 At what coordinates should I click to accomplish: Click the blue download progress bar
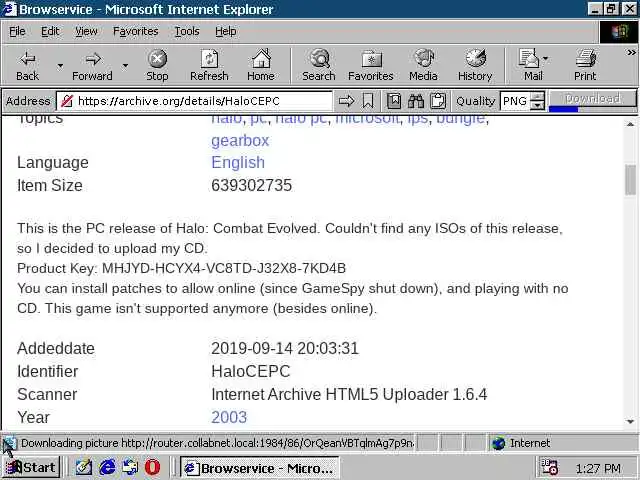[564, 109]
